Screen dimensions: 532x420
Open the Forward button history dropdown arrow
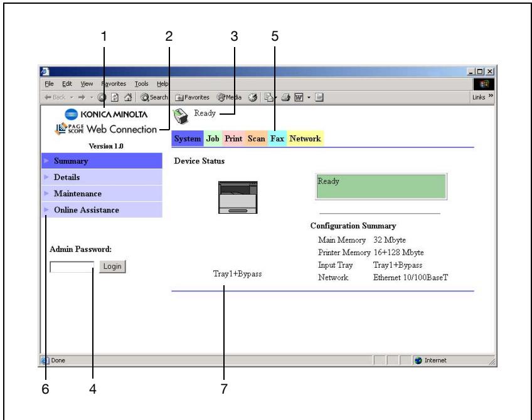click(91, 97)
